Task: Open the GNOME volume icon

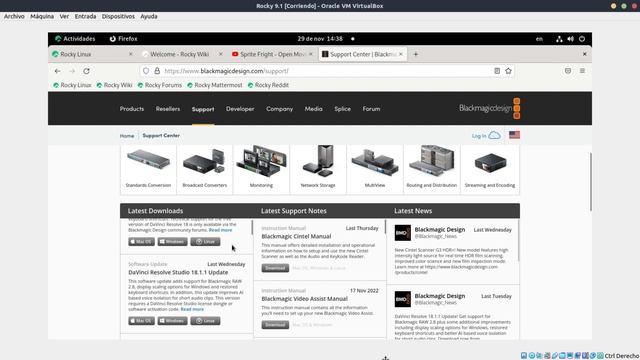Action: coord(571,39)
